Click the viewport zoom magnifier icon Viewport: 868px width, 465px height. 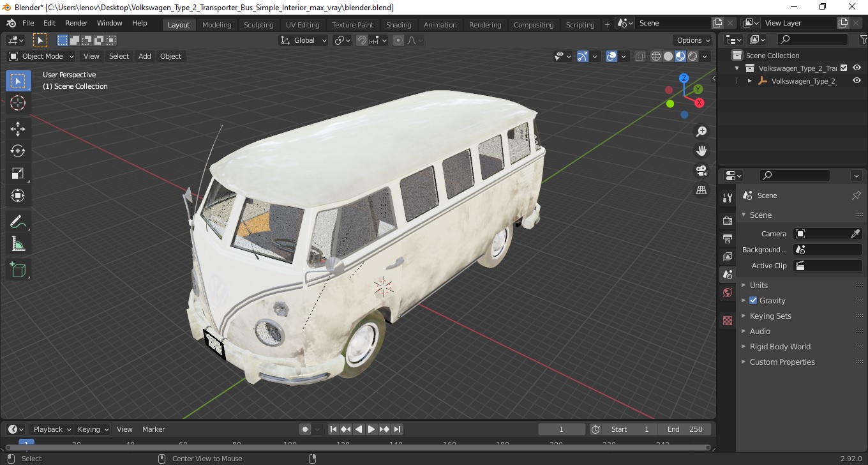tap(701, 132)
